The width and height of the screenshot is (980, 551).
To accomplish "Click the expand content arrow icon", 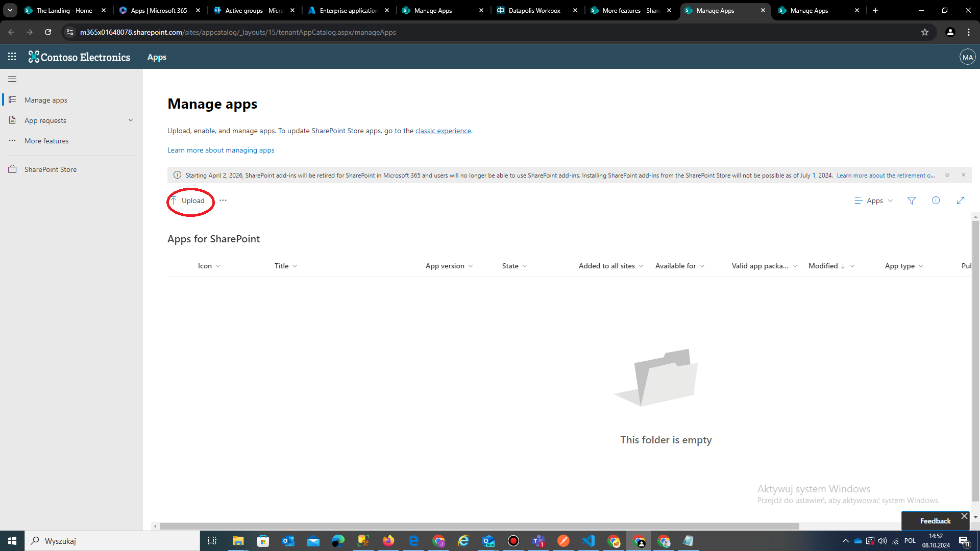I will coord(960,201).
